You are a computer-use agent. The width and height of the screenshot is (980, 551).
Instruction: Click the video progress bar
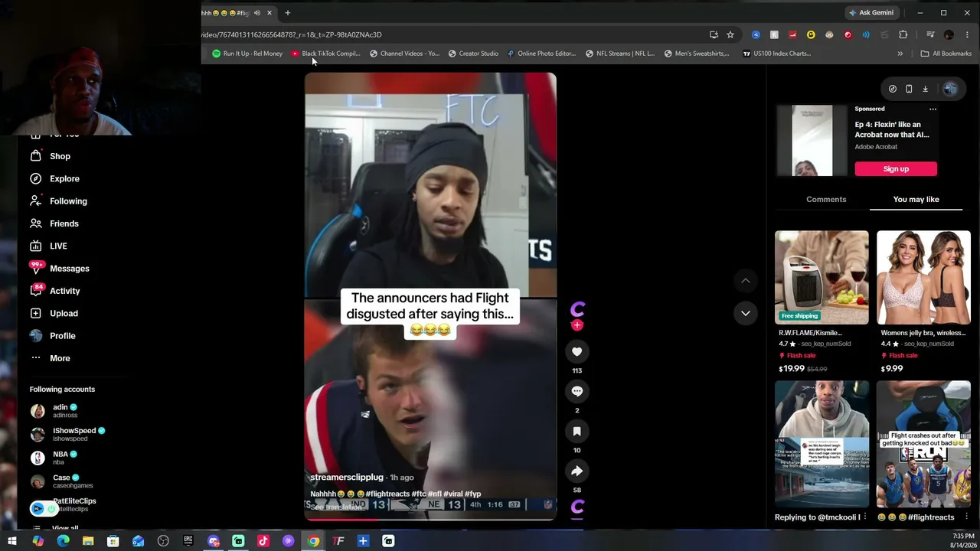430,520
